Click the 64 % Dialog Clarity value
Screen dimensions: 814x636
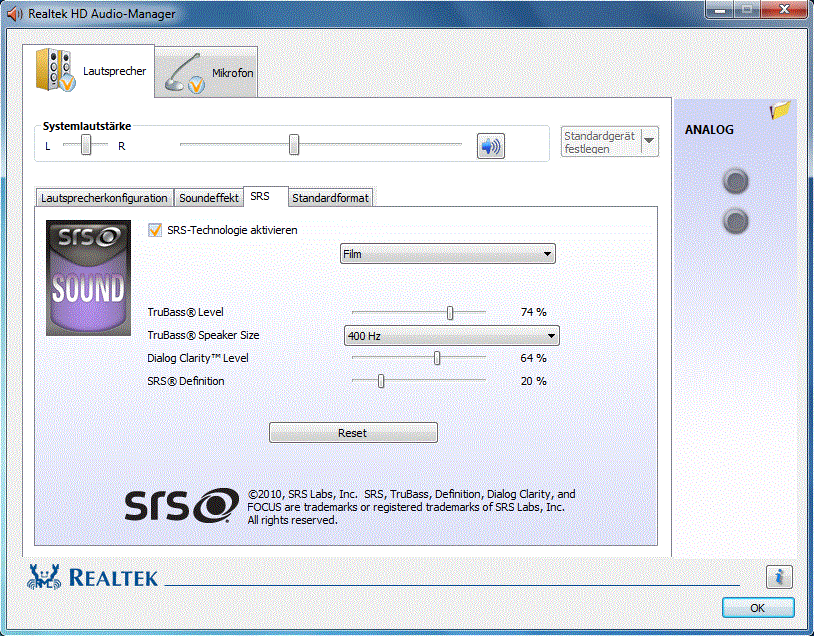(534, 358)
